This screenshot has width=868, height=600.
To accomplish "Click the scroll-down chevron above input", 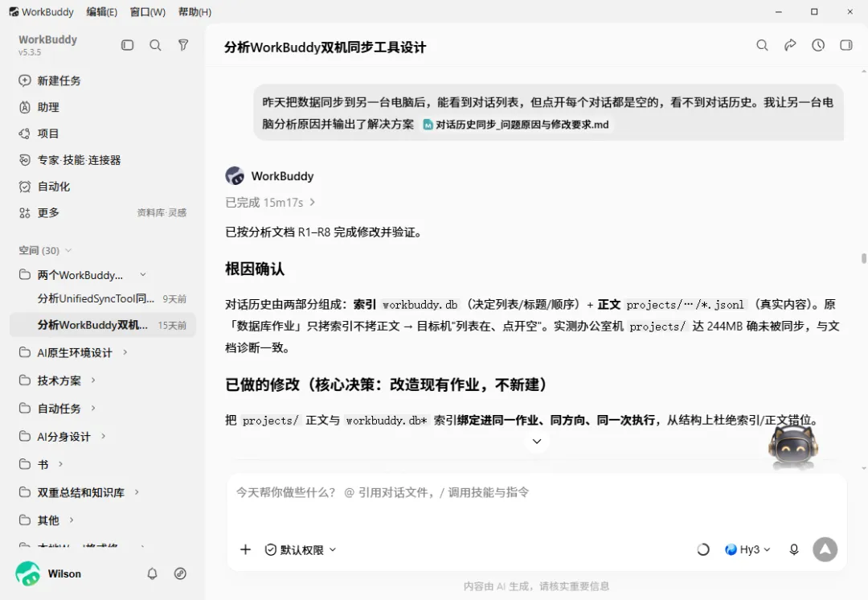I will (536, 442).
